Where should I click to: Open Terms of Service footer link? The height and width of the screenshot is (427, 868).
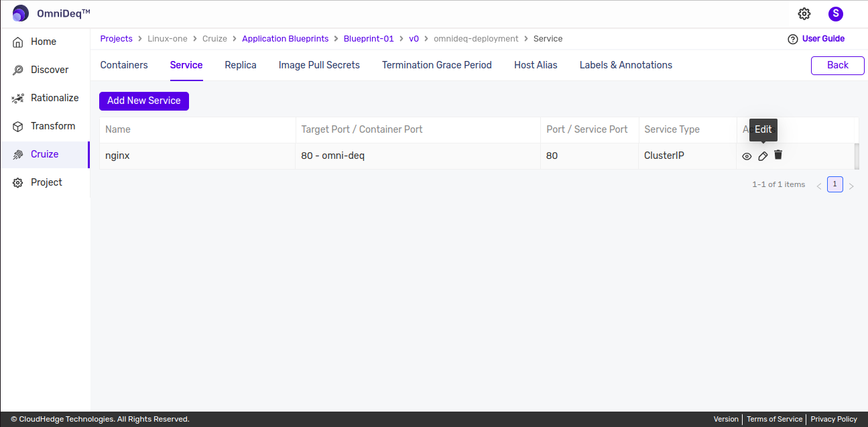tap(774, 419)
